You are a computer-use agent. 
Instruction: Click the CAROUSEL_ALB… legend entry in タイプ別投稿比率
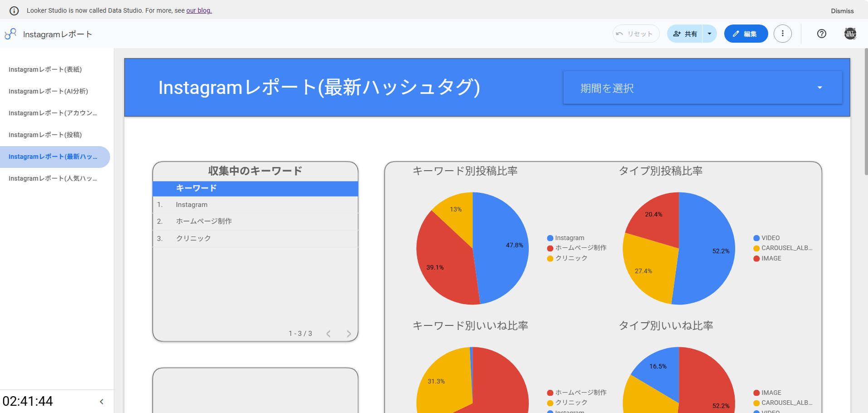pos(783,248)
